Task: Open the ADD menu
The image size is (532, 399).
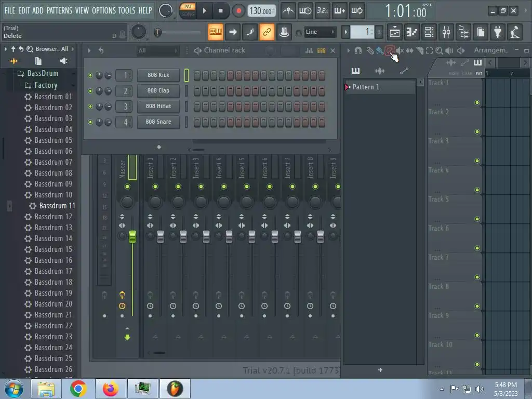Action: point(37,10)
